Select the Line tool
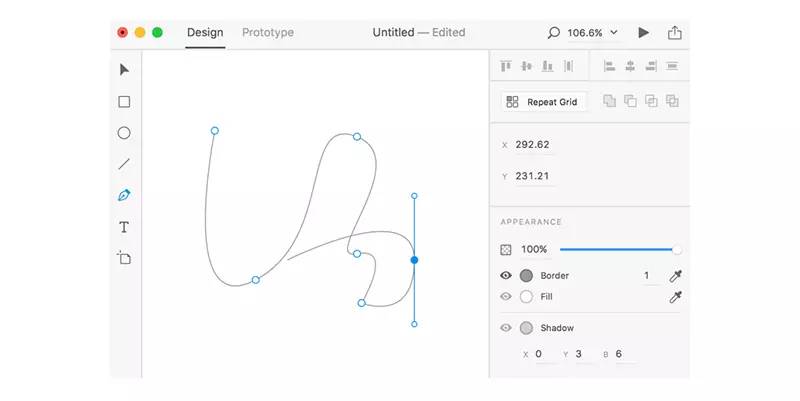Viewport: 800px width, 401px height. (124, 164)
